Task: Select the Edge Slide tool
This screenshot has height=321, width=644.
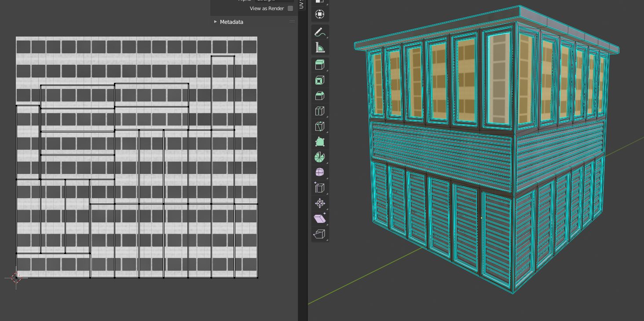Action: [x=320, y=188]
